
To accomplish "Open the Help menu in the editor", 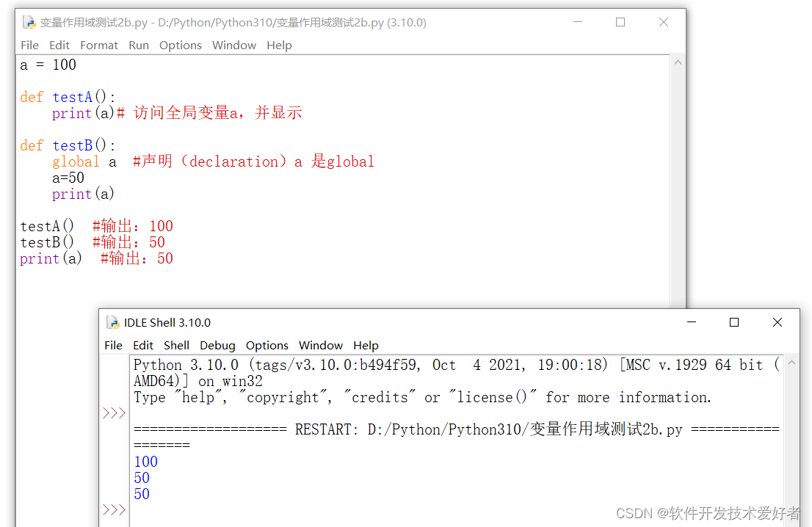I will pos(279,45).
